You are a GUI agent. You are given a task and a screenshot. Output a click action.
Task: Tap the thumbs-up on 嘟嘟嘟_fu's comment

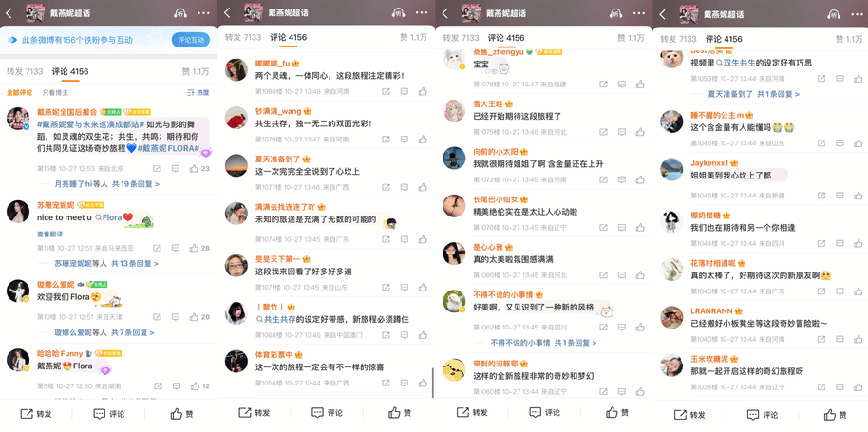(423, 91)
